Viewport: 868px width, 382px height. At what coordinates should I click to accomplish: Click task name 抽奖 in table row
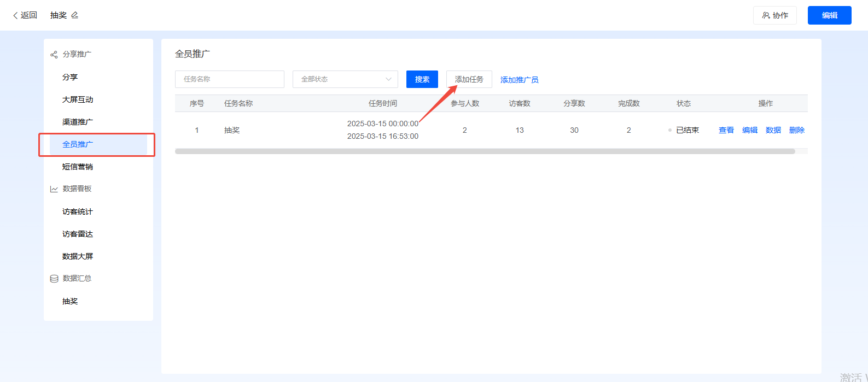[x=232, y=130]
